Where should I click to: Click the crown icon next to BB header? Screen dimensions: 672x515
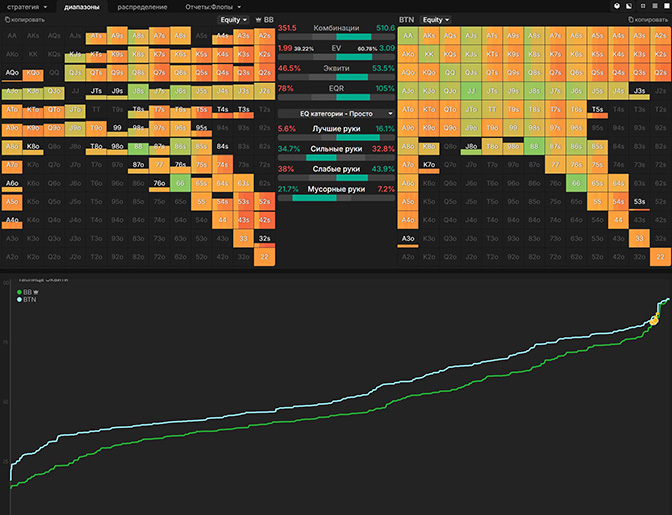coord(257,19)
